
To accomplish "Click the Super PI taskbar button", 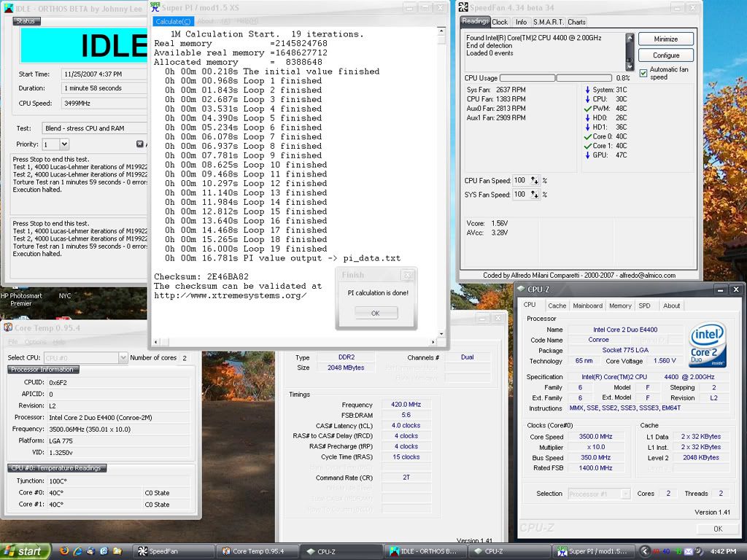I will click(594, 551).
